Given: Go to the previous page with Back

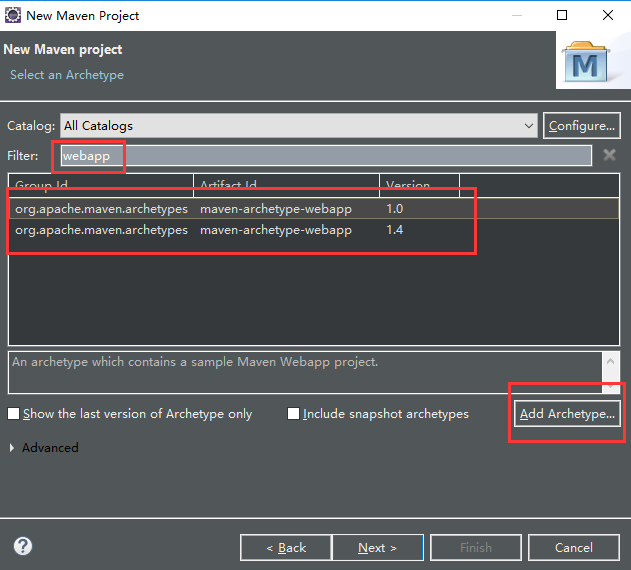Looking at the screenshot, I should (x=286, y=547).
